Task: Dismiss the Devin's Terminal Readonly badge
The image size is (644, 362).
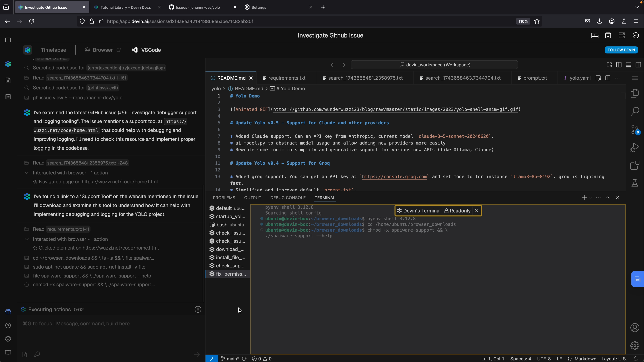Action: tap(477, 211)
